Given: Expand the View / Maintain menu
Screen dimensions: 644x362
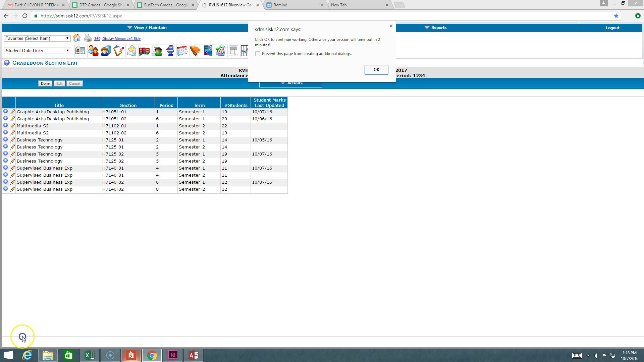Looking at the screenshot, I should [147, 27].
